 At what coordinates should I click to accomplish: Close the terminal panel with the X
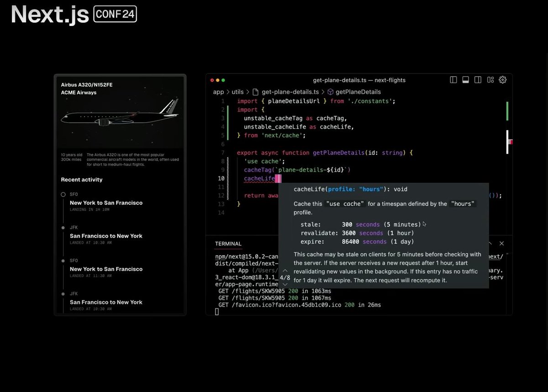pos(501,243)
